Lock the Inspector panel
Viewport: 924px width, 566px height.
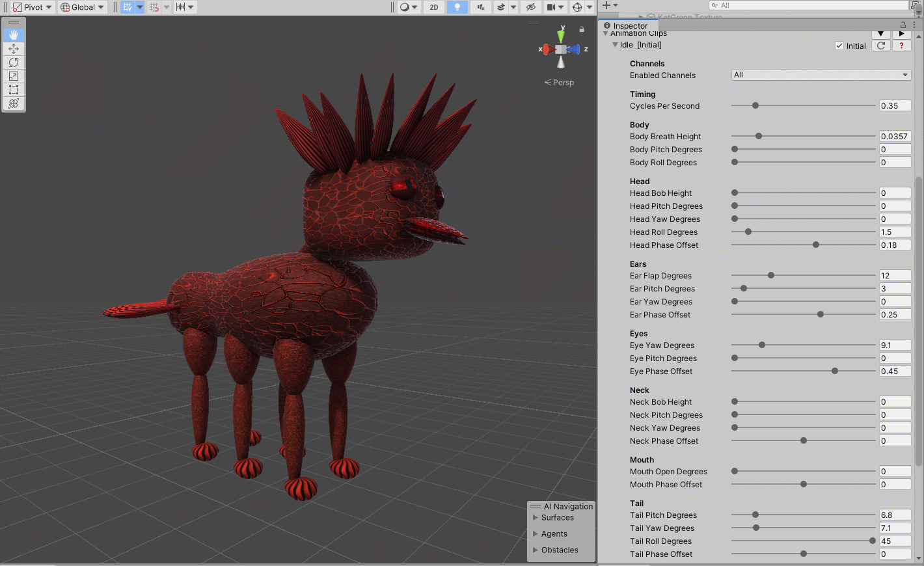click(x=903, y=25)
